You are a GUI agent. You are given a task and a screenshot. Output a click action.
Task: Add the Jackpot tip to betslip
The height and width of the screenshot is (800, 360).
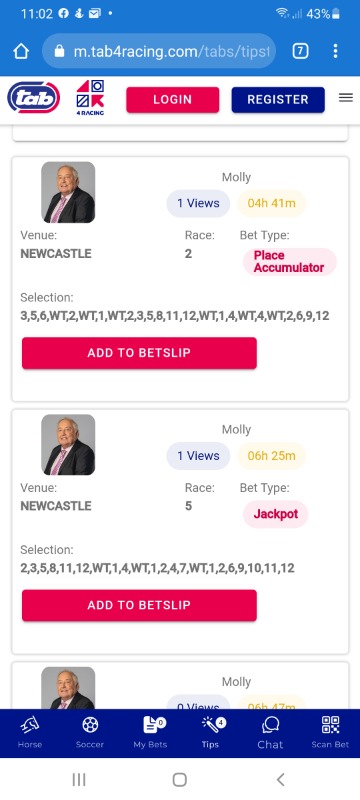pyautogui.click(x=139, y=606)
